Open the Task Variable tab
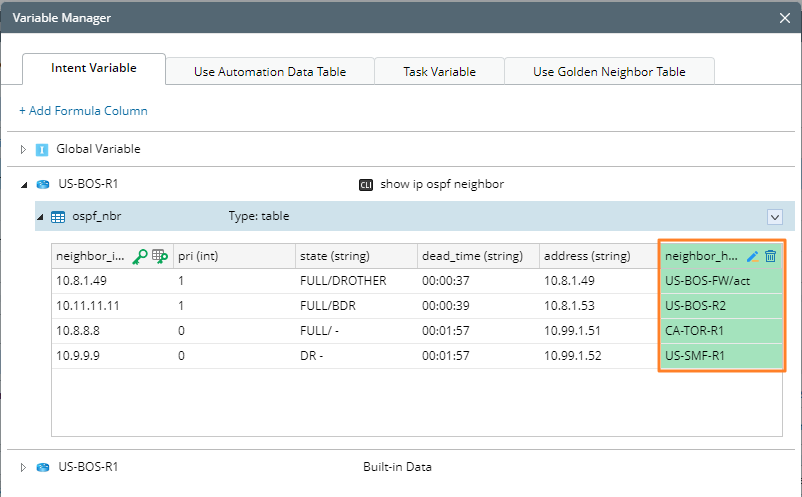The image size is (802, 497). tap(439, 71)
